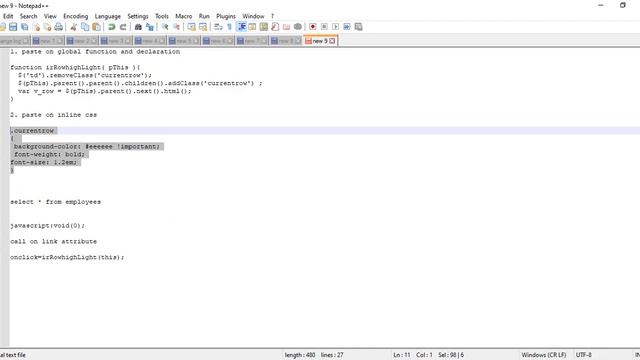640x360 pixels.
Task: Open the View menu
Action: [50, 16]
